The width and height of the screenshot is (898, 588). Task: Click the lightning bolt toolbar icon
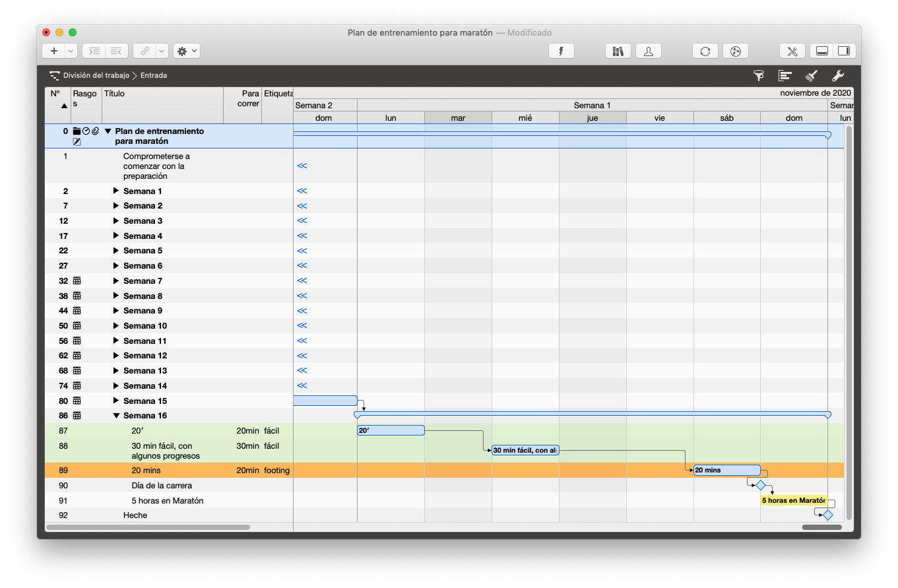(x=561, y=51)
